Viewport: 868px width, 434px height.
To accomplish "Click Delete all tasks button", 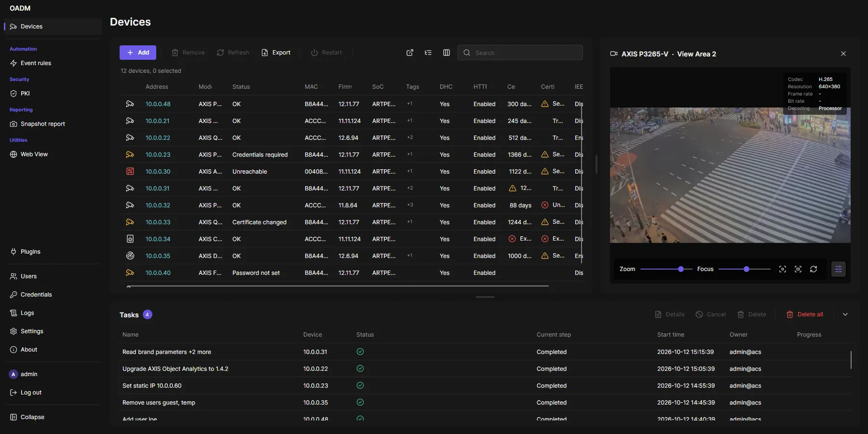I will pos(805,314).
